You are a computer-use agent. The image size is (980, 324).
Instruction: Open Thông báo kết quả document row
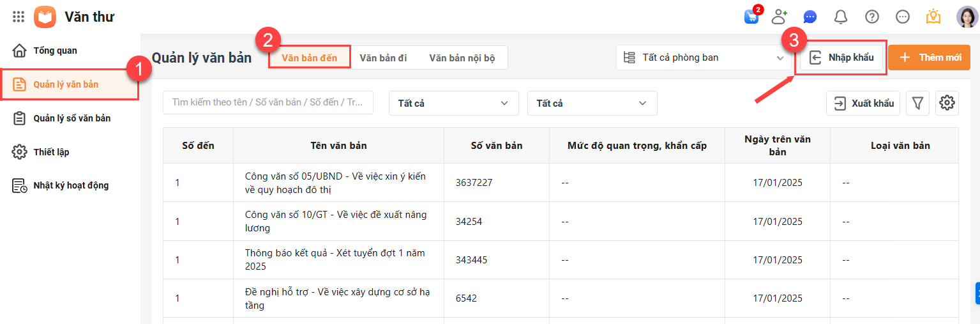point(561,259)
